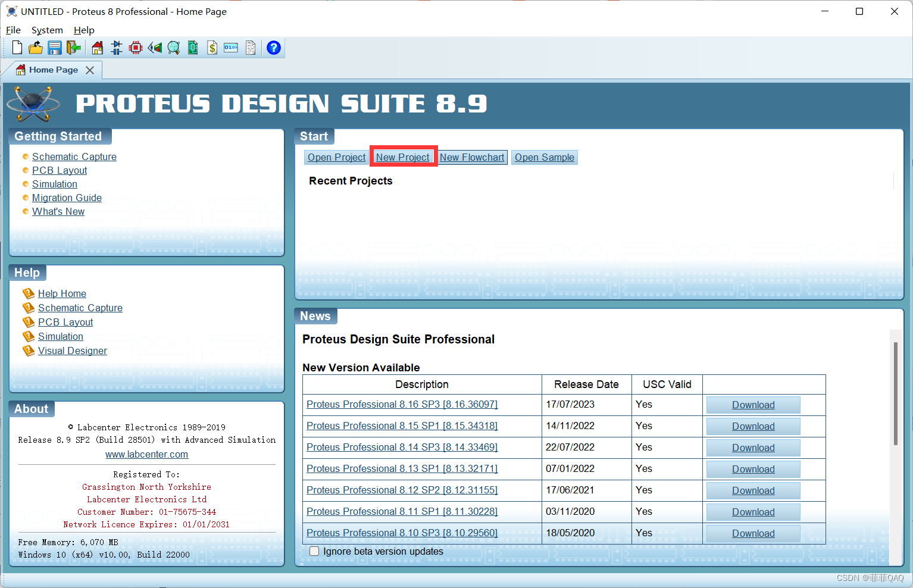Click the News panel vertical scrollbar

(895, 393)
